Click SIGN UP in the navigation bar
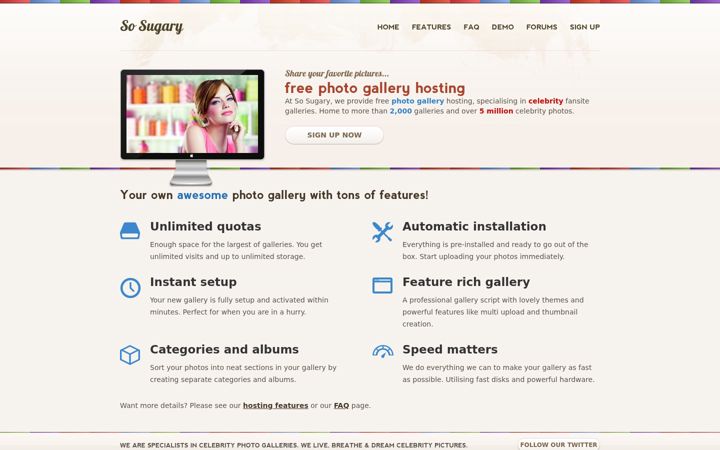The width and height of the screenshot is (720, 450). point(585,27)
